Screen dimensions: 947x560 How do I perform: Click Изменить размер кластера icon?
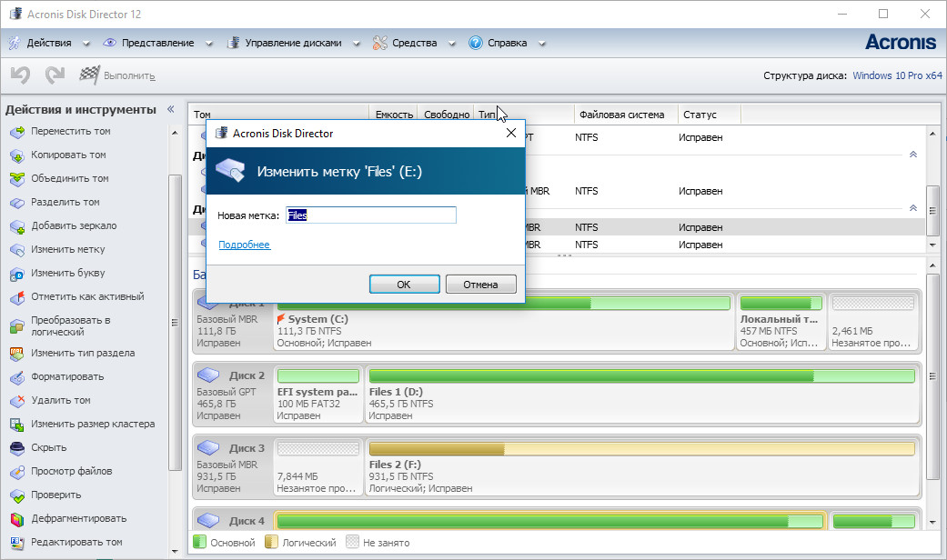point(17,425)
